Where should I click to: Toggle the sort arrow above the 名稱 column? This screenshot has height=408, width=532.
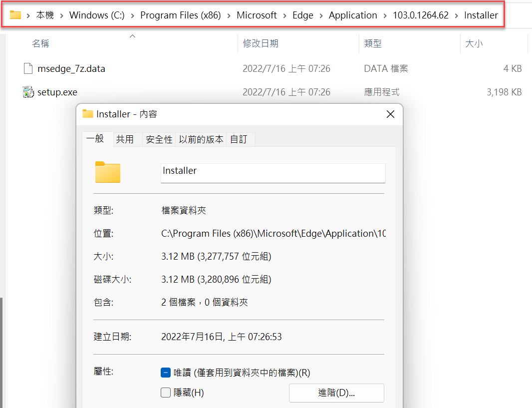(133, 36)
